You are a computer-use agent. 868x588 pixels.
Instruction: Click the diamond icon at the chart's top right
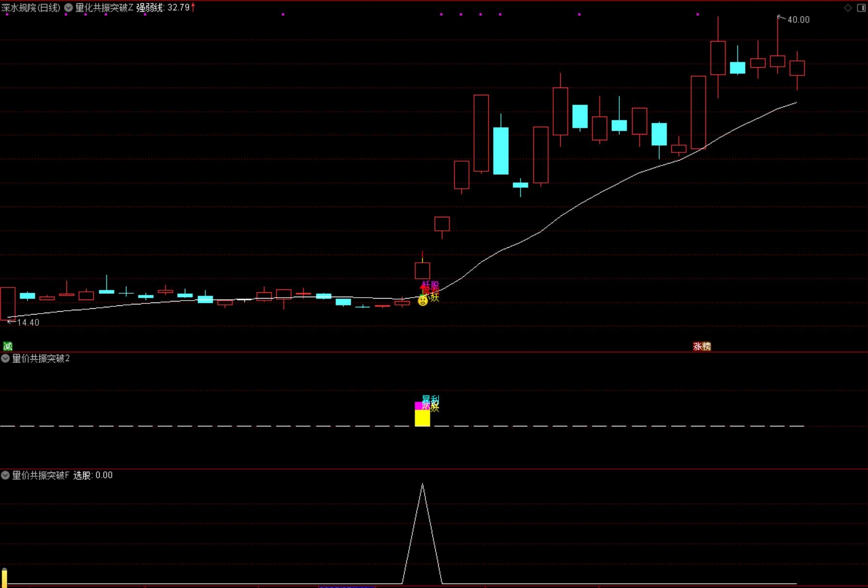click(848, 8)
